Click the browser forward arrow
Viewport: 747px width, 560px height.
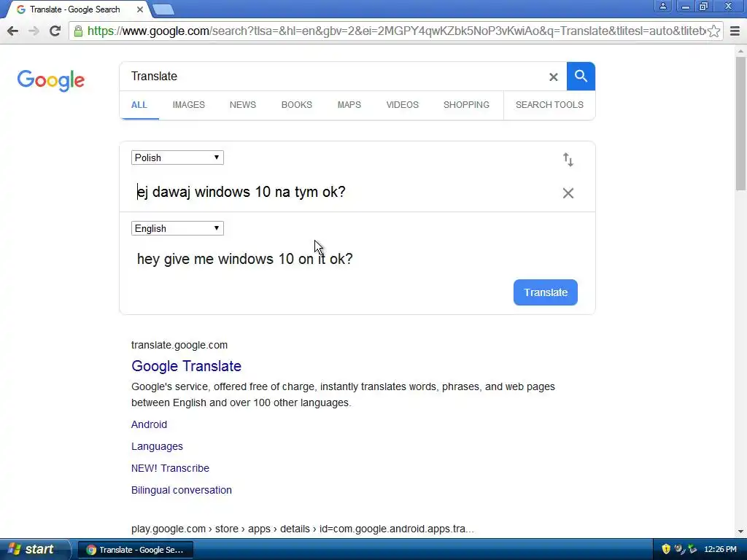(x=34, y=31)
